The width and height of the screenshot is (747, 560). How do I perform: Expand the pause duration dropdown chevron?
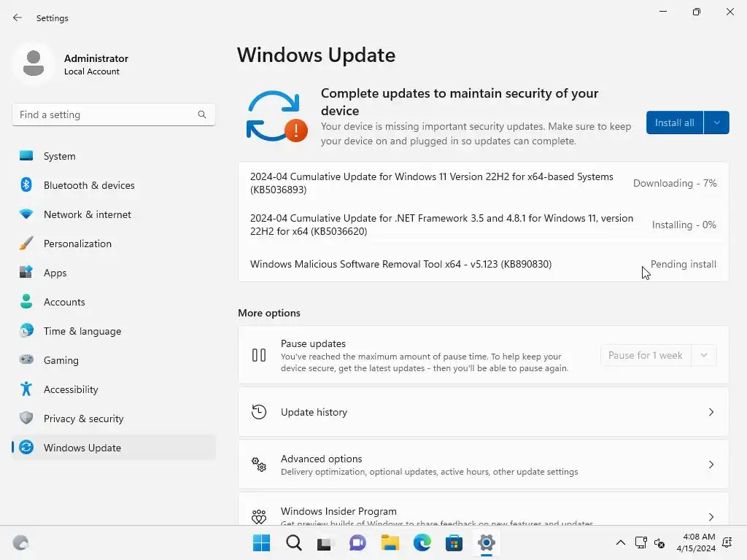704,355
